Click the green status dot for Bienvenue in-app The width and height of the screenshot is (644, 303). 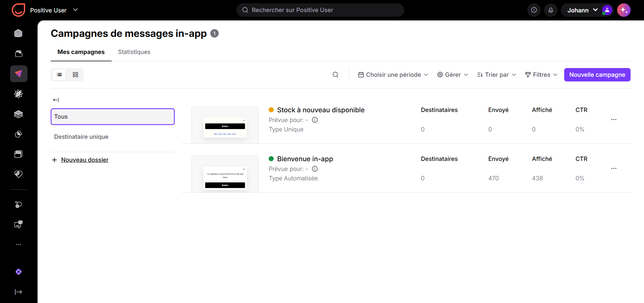tap(271, 159)
